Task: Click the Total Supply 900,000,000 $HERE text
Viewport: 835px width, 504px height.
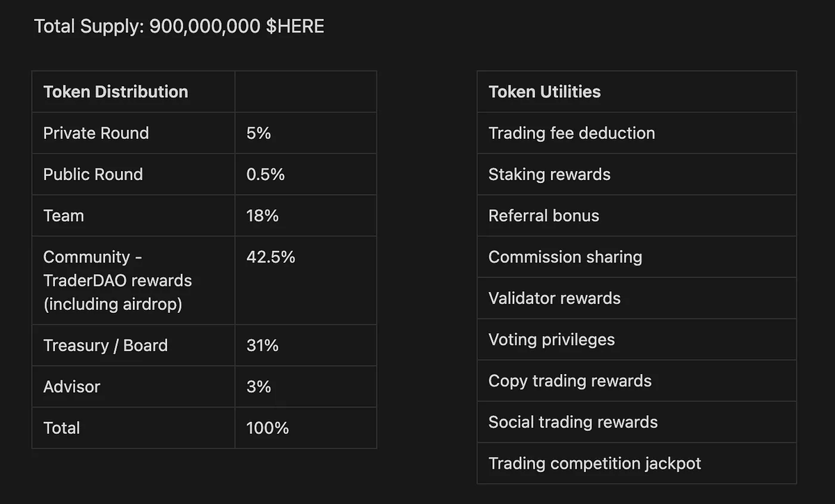Action: (x=179, y=27)
